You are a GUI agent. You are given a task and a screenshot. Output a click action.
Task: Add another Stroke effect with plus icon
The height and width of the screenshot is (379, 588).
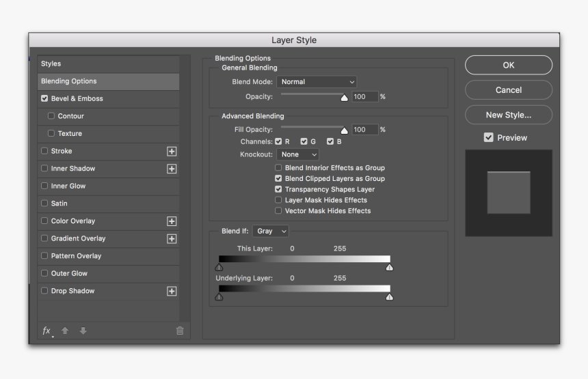coord(172,152)
